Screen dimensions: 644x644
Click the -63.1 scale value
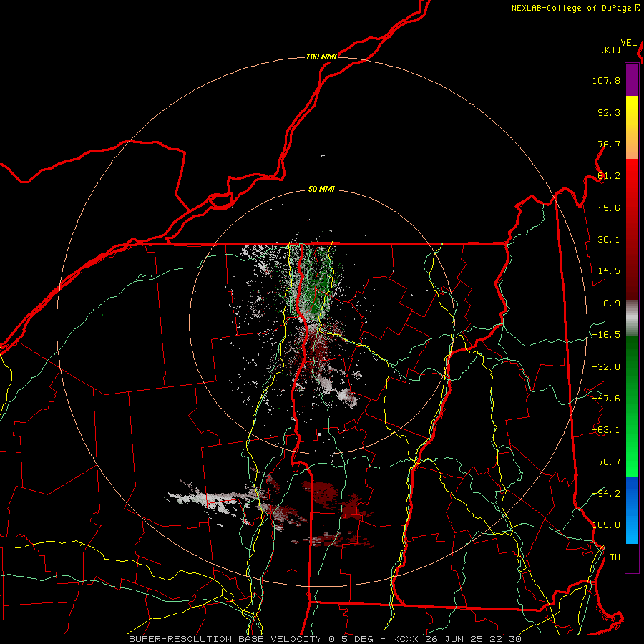click(606, 430)
